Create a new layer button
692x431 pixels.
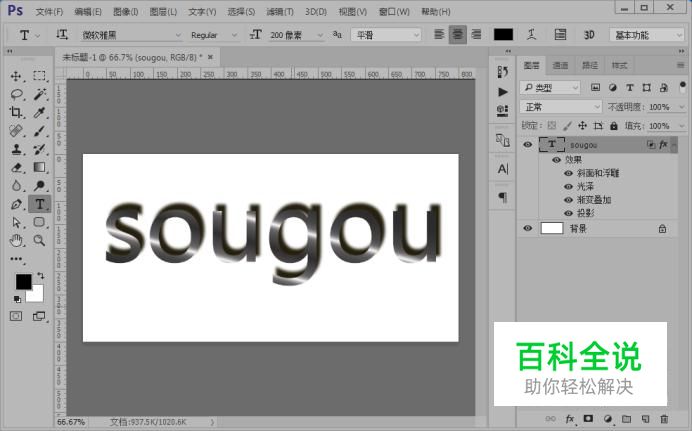(x=645, y=419)
